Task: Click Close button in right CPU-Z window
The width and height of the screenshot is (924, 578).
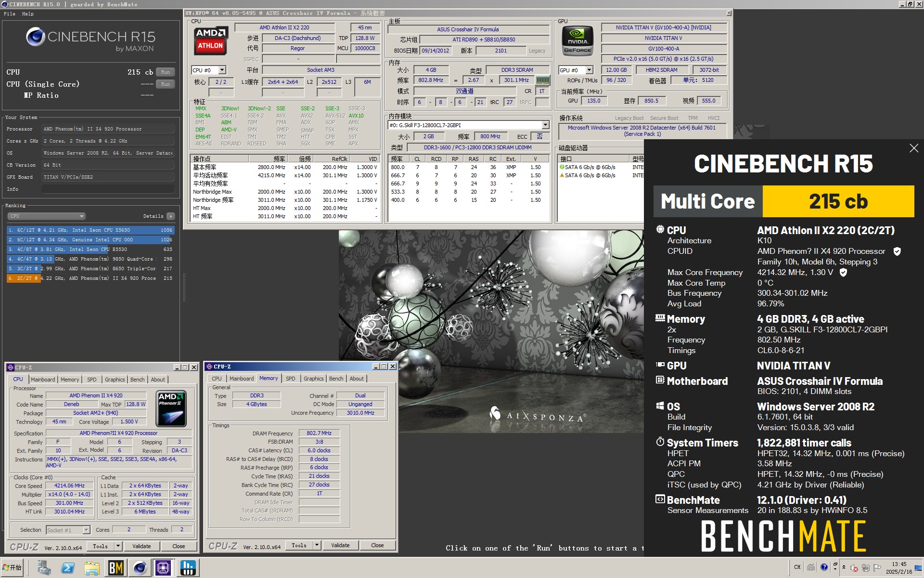Action: click(377, 545)
